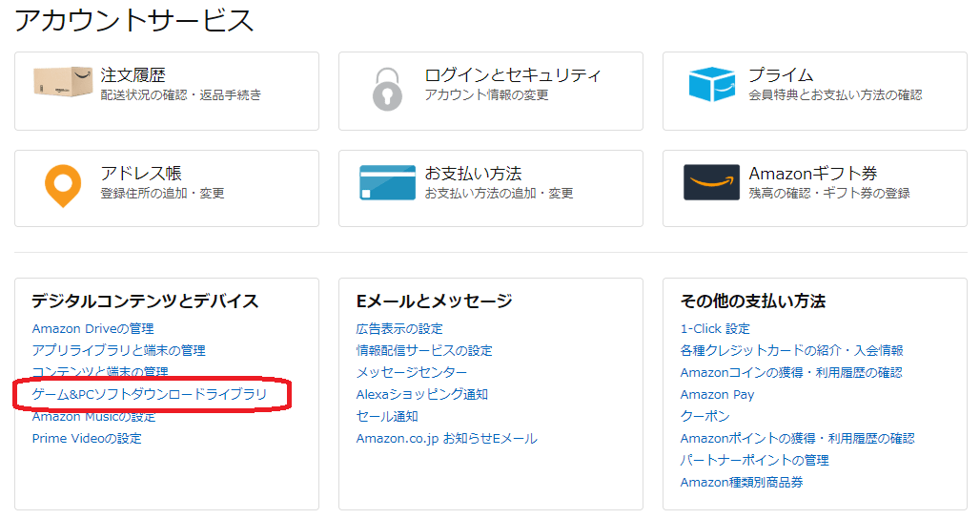Open Amazon種類別商品券 link

742,483
